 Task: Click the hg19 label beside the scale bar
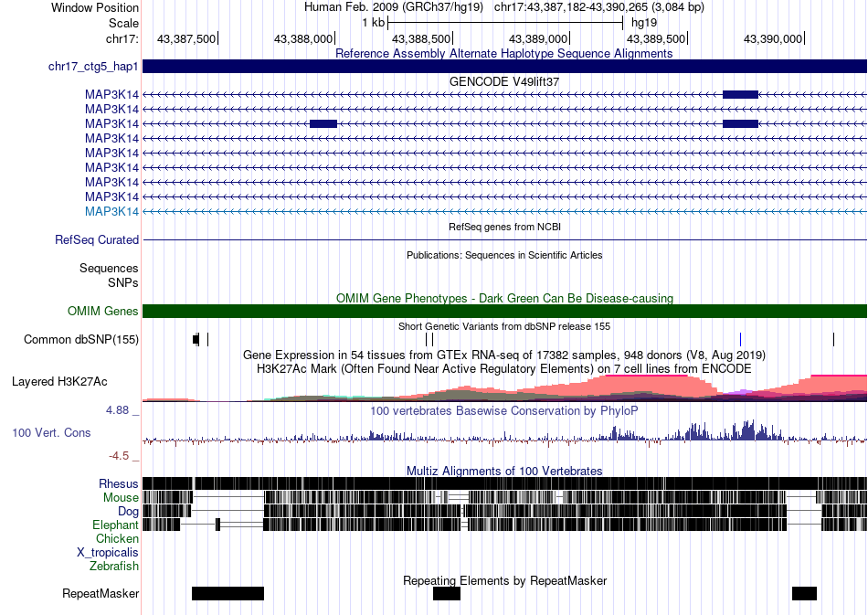click(x=644, y=23)
